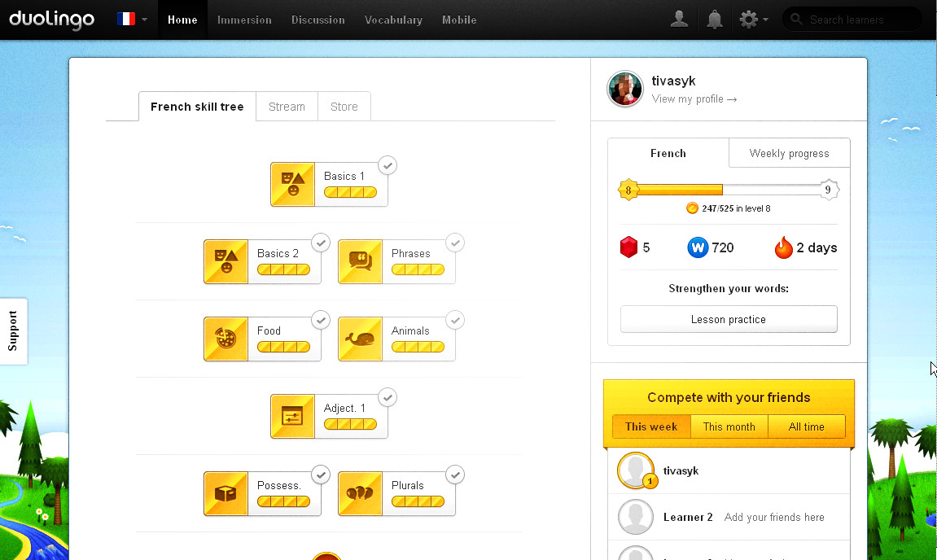937x560 pixels.
Task: Click the 2 days streak text
Action: [x=817, y=247]
